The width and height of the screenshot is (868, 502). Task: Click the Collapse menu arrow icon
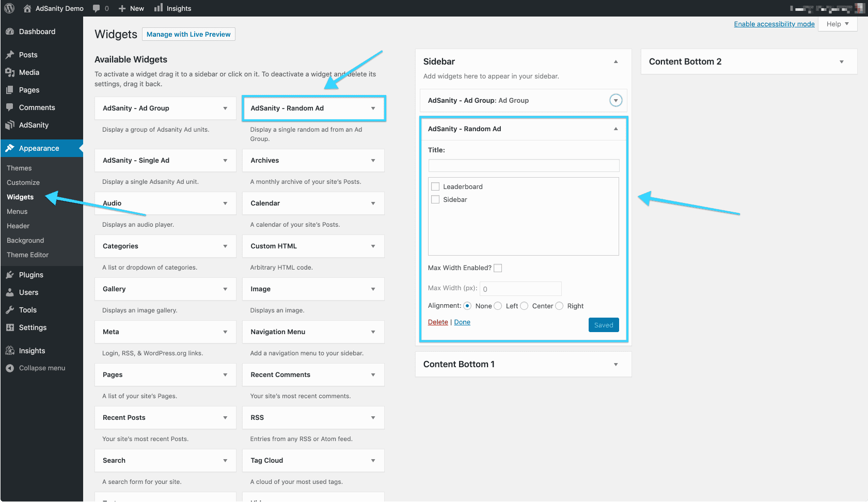point(10,368)
